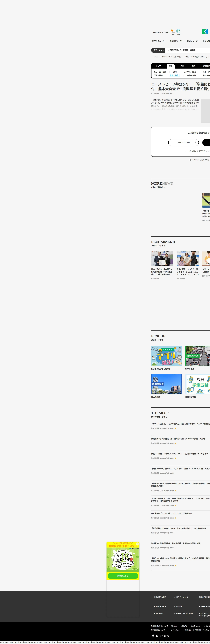Open the おしごとフェスタ article thumbnail

click(188, 259)
